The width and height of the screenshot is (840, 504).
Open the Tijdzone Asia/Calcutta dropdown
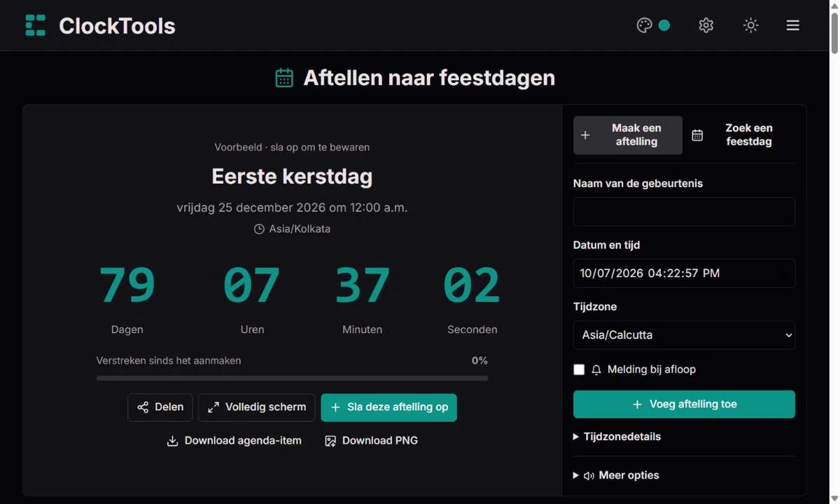684,335
